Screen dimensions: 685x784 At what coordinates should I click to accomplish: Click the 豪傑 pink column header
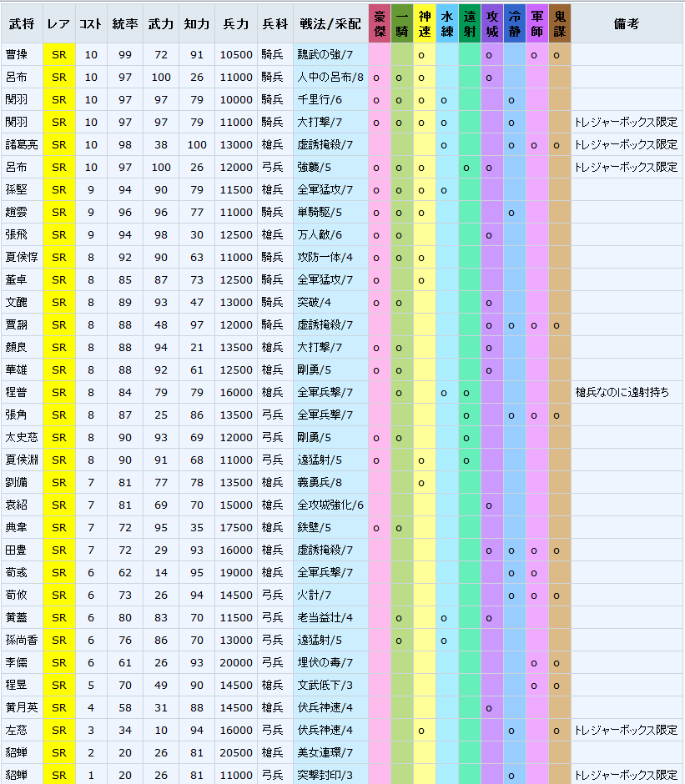click(x=380, y=23)
